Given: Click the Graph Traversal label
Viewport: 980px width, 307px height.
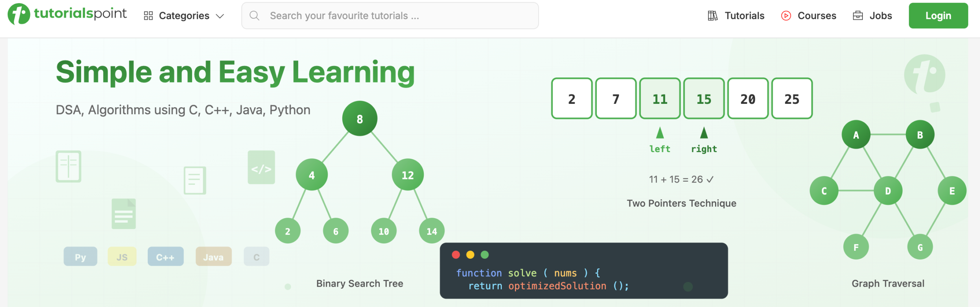Looking at the screenshot, I should tap(888, 283).
